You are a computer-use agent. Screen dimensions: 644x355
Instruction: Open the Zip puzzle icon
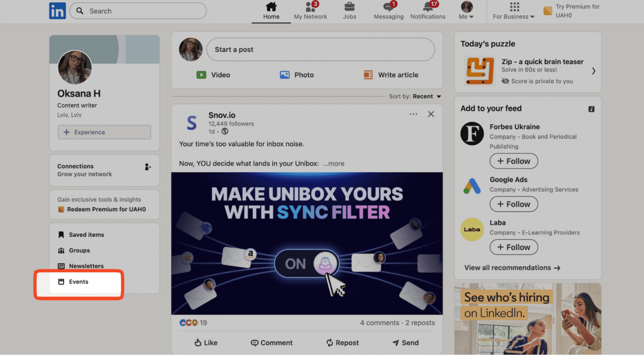pyautogui.click(x=480, y=71)
